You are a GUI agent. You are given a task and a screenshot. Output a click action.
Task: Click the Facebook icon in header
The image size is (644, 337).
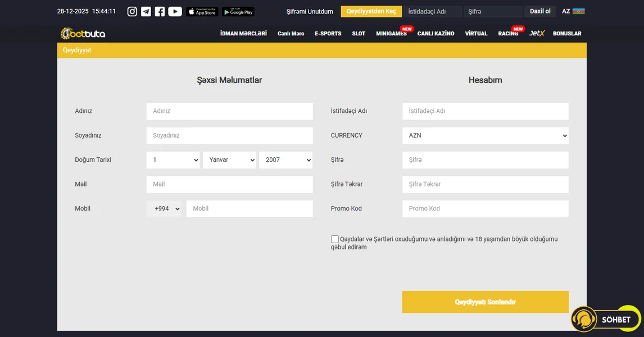tap(160, 11)
